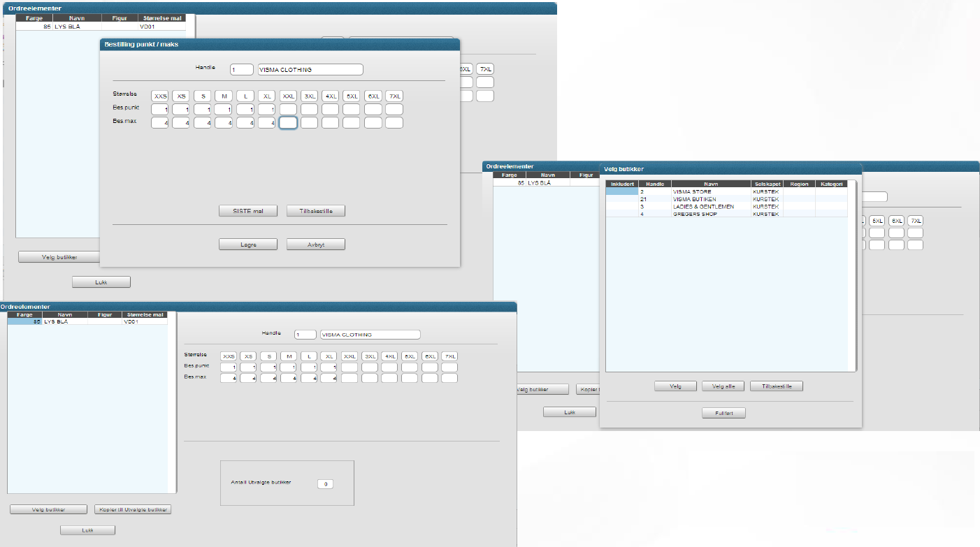
Task: Focus Bes max field under 7XL in dialog
Action: coord(394,123)
